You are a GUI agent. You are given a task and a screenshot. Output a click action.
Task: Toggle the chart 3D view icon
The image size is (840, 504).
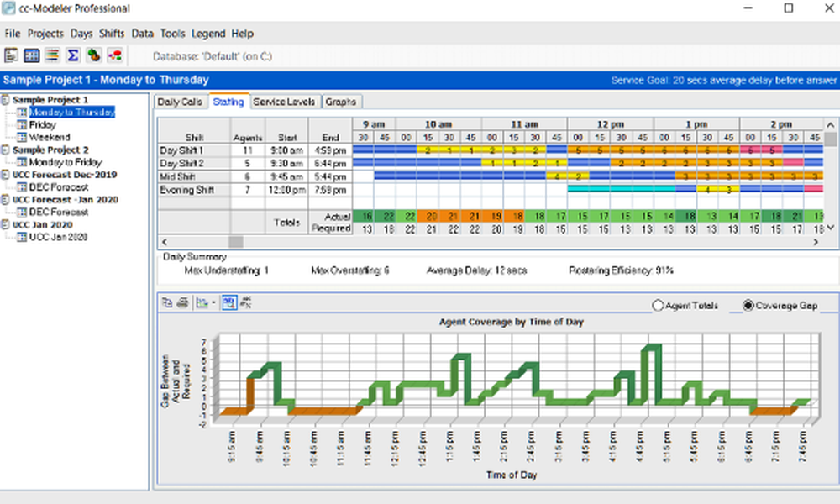pos(228,303)
